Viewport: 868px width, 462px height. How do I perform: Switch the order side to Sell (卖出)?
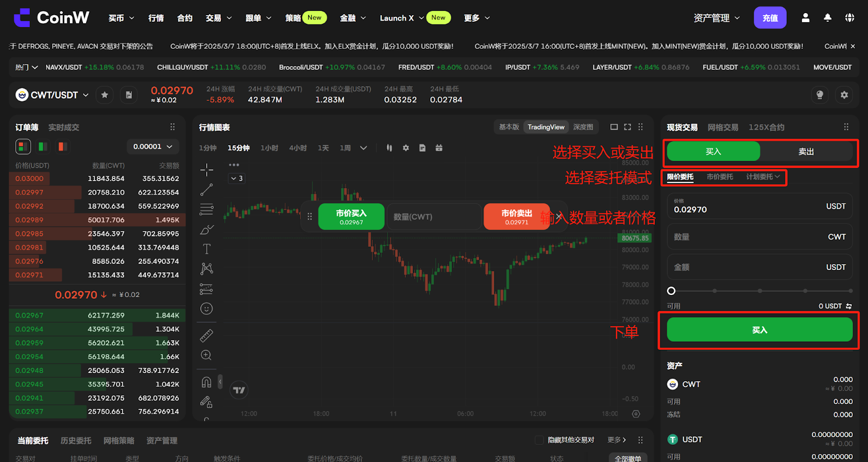tap(806, 151)
